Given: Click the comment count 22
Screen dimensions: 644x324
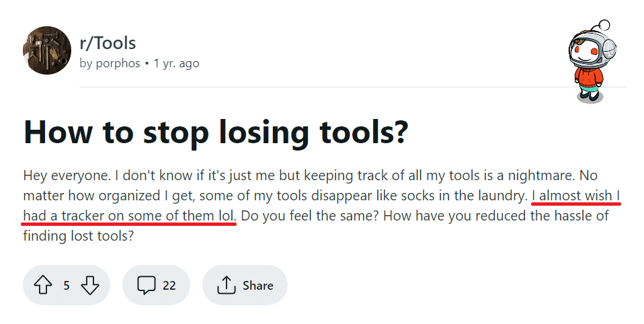Looking at the screenshot, I should coord(169,285).
